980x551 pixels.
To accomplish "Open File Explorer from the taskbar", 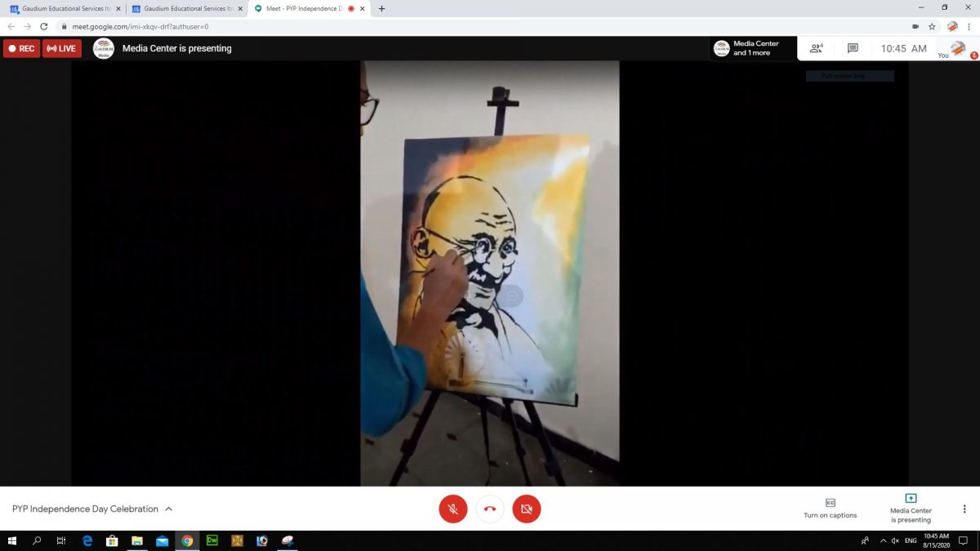I will 137,540.
